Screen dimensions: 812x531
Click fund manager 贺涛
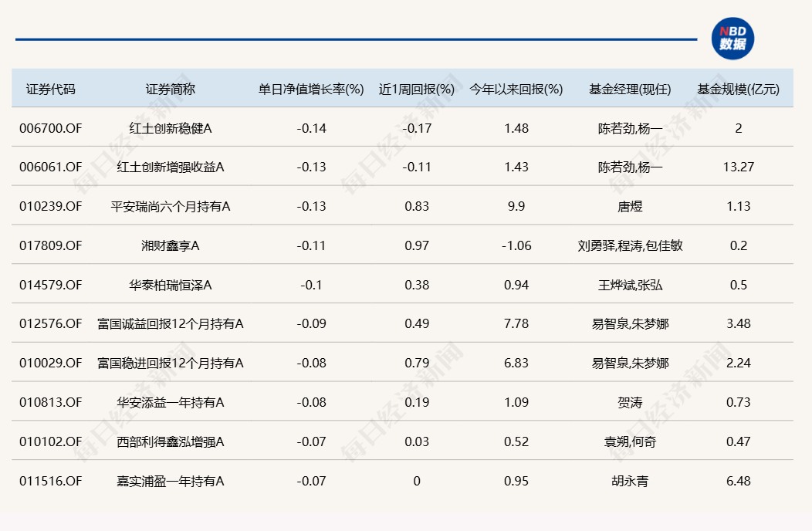click(x=631, y=403)
